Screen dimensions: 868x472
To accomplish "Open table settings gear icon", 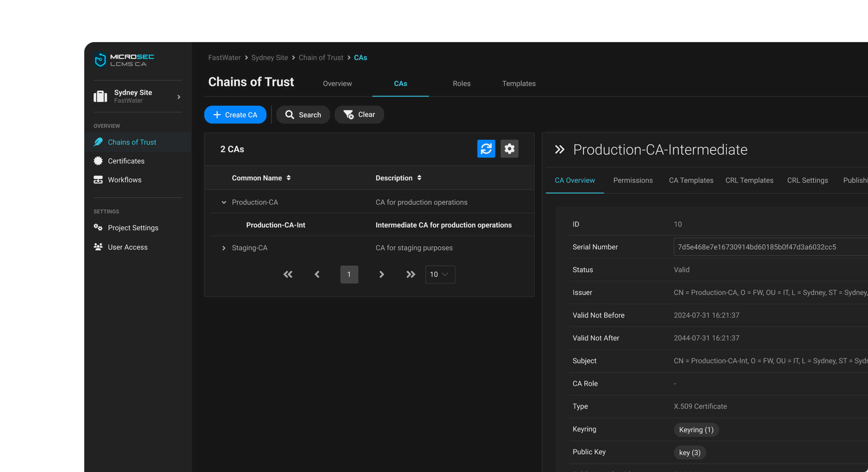I will [509, 149].
